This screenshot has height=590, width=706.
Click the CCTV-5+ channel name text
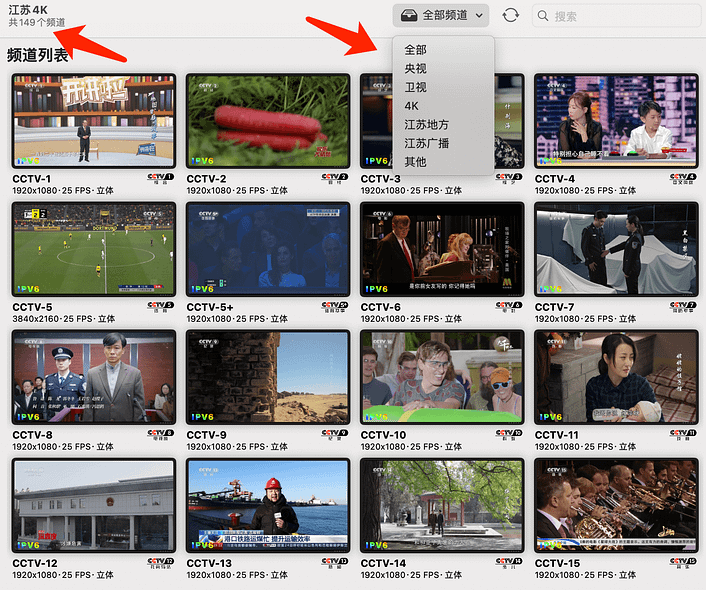pyautogui.click(x=210, y=307)
